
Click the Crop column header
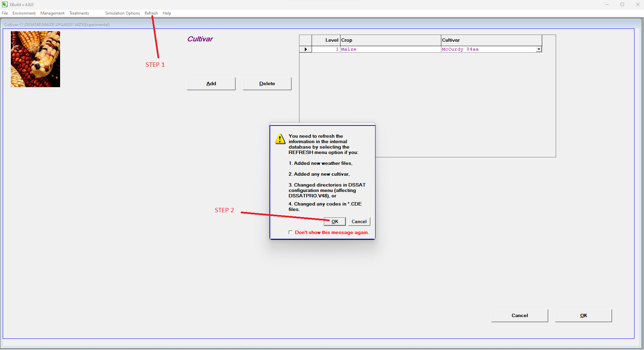tap(390, 40)
